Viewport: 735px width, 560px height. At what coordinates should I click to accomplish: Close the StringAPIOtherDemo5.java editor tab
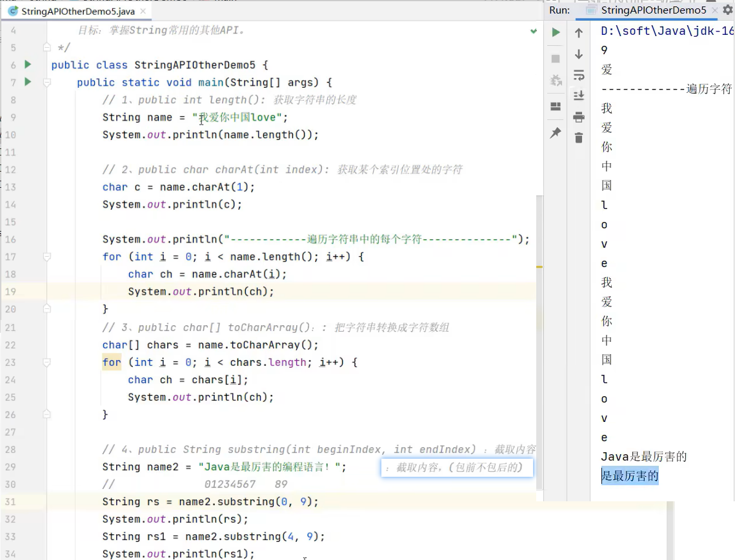143,12
